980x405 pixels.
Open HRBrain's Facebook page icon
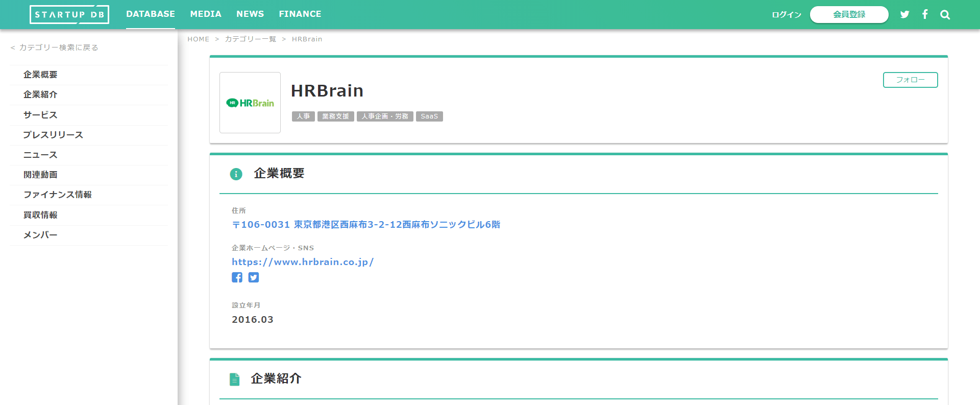click(237, 277)
